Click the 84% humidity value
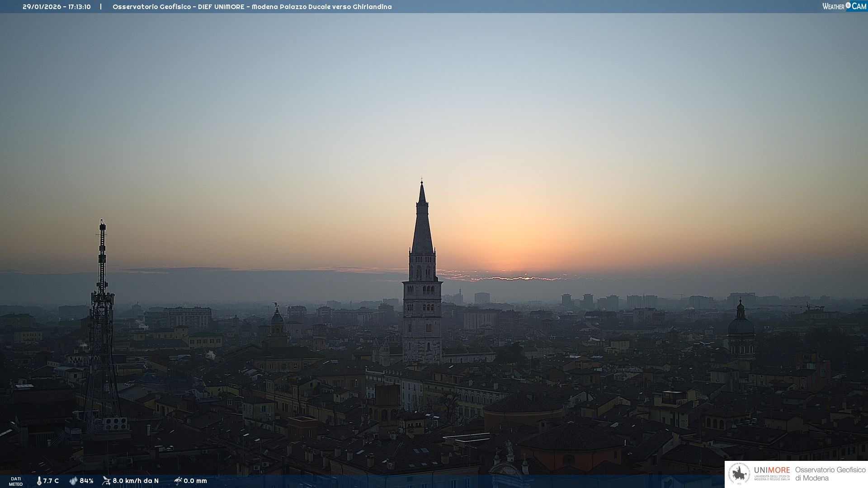This screenshot has height=488, width=868. pyautogui.click(x=86, y=481)
